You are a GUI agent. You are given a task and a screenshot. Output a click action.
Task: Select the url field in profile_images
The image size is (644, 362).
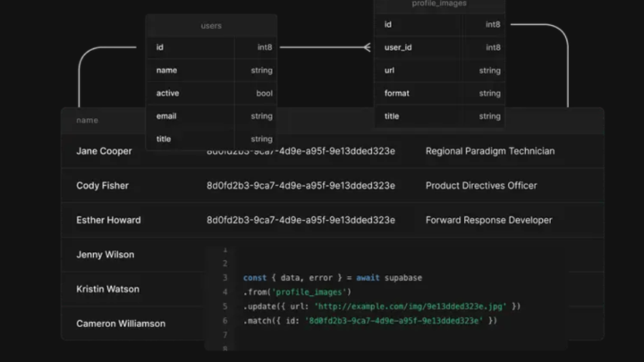pos(388,71)
